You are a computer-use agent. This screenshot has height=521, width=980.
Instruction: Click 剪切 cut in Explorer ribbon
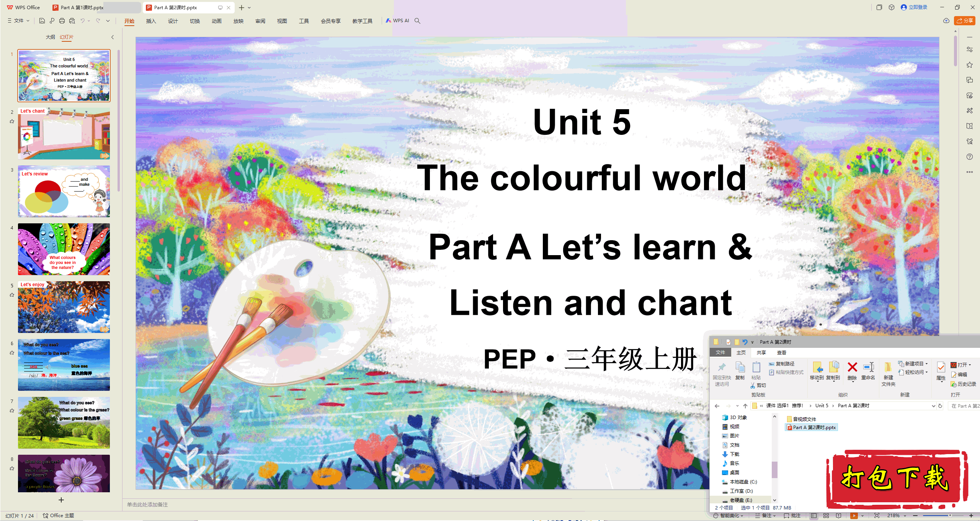tap(758, 385)
